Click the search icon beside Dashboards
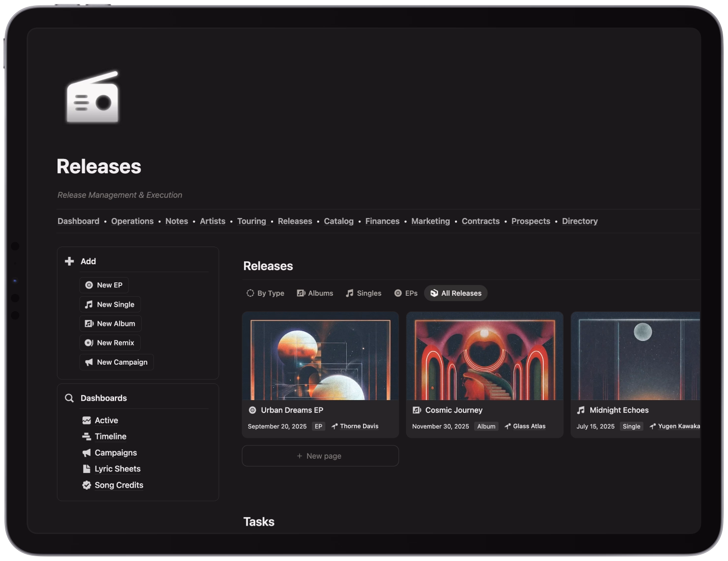 click(x=69, y=398)
